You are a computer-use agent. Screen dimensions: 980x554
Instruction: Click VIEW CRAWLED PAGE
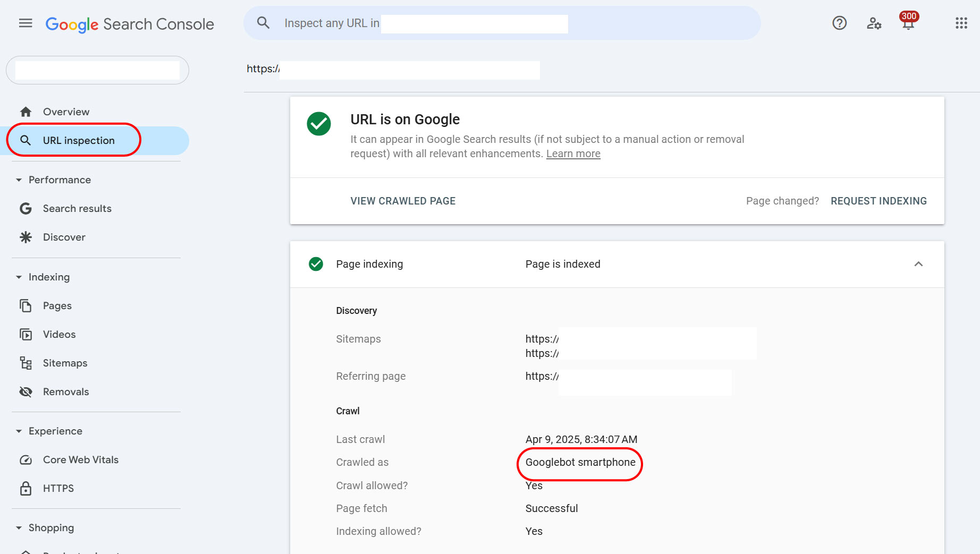[403, 201]
